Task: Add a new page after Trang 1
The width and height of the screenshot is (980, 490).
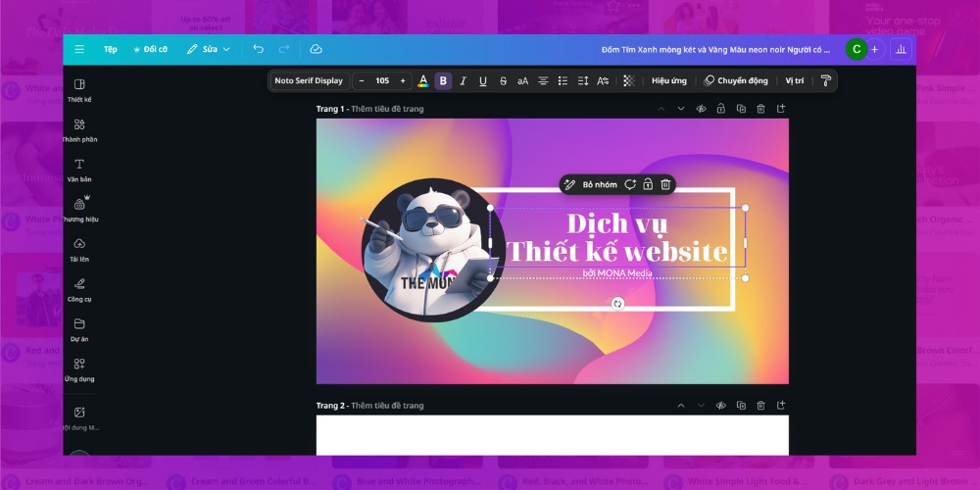Action: pyautogui.click(x=781, y=109)
